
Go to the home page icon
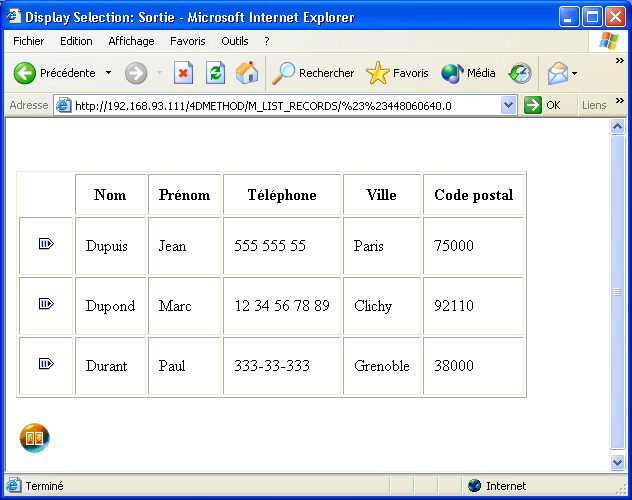tap(246, 73)
